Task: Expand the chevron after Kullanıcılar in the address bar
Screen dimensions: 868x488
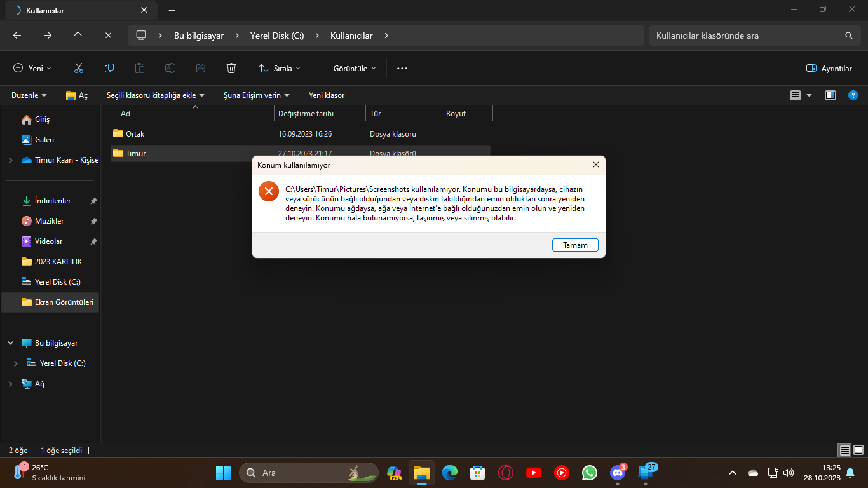Action: point(386,36)
